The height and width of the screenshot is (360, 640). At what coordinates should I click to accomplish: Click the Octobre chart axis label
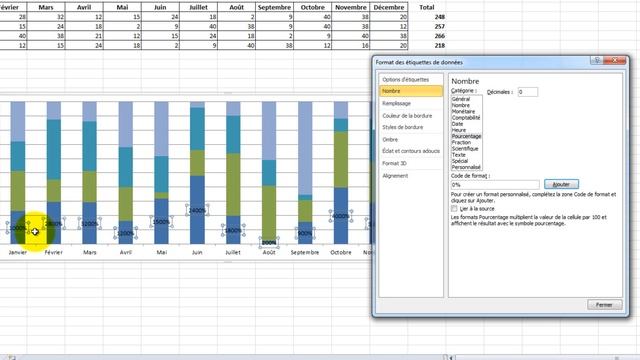coord(341,252)
